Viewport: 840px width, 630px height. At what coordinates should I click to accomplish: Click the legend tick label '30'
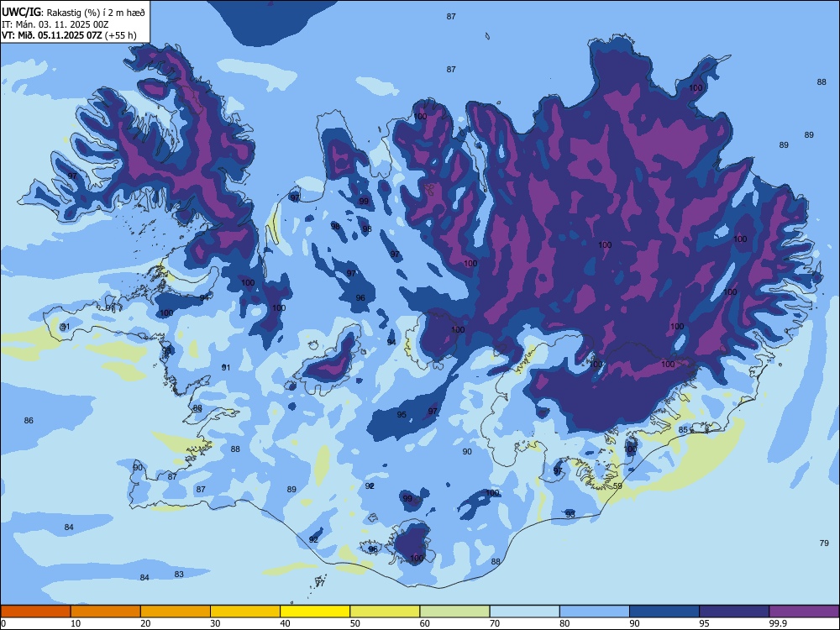pos(215,623)
